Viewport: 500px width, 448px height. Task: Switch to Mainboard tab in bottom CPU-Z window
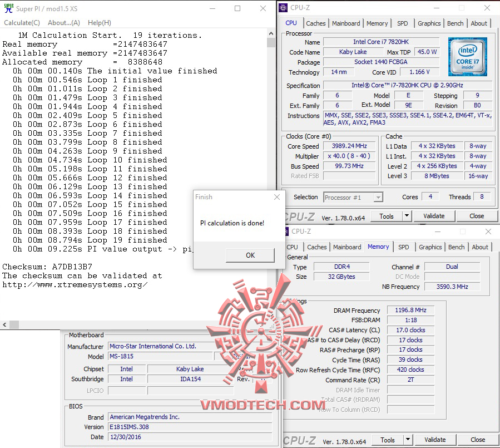pos(347,247)
